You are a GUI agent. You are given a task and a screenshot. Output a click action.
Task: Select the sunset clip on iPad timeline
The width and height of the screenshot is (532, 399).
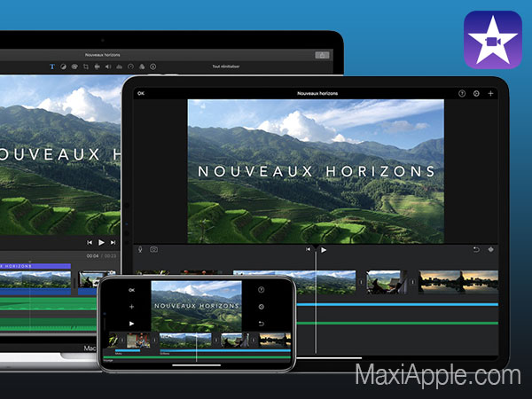coord(458,282)
